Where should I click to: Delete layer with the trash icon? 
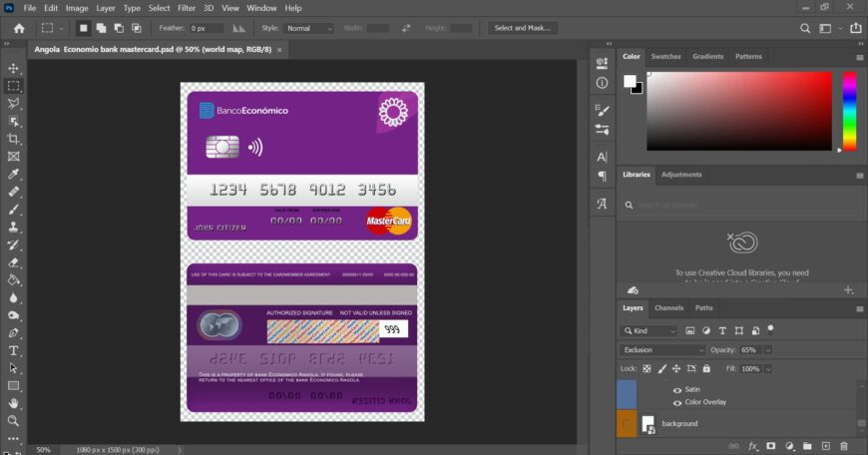point(844,446)
